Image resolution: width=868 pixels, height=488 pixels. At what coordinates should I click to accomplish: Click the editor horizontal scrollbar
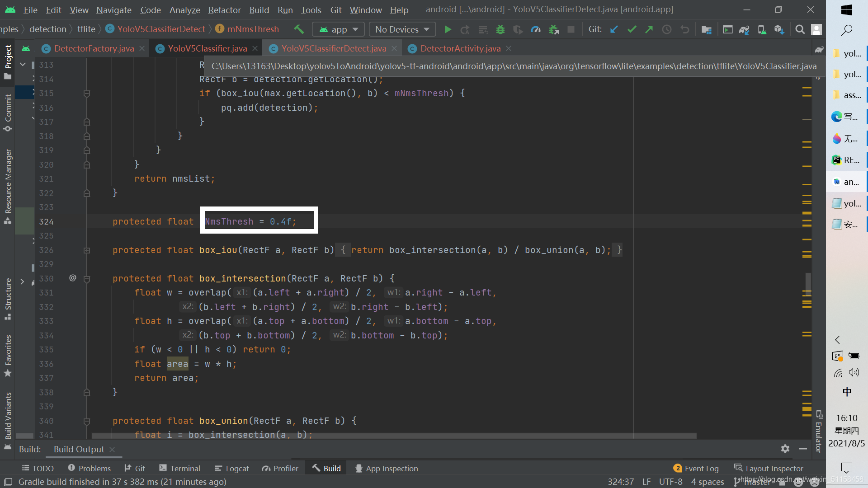(393, 436)
